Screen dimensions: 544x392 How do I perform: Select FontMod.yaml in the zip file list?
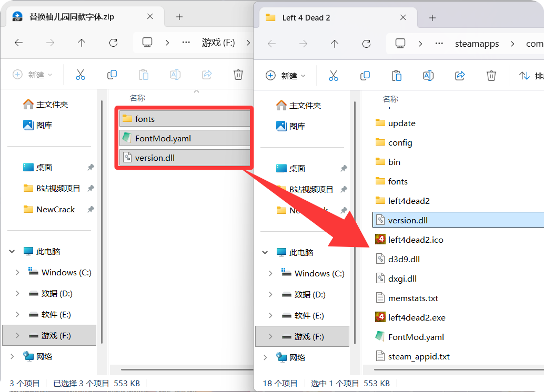[163, 139]
